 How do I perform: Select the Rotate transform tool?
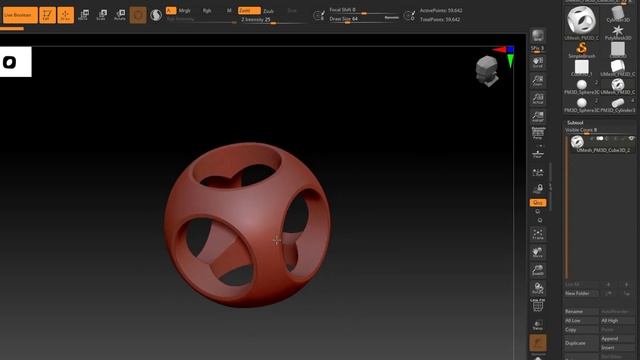click(x=120, y=15)
